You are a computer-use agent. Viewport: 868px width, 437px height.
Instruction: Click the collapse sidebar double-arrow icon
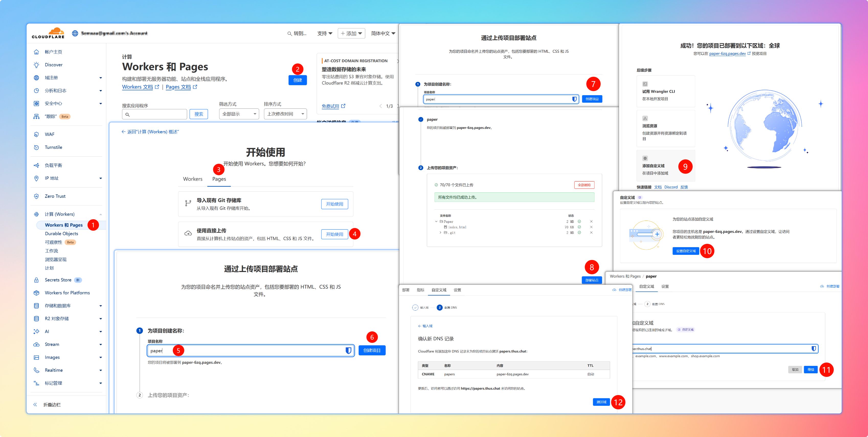[x=35, y=405]
